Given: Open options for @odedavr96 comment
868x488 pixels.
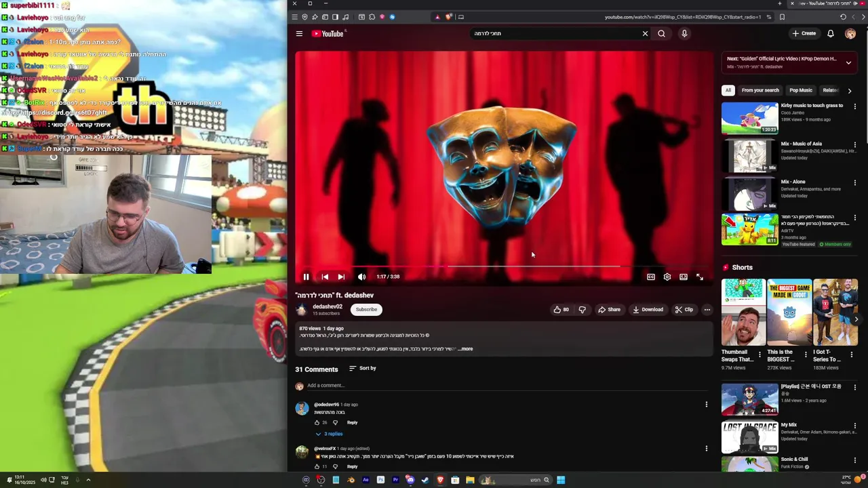Looking at the screenshot, I should (706, 405).
